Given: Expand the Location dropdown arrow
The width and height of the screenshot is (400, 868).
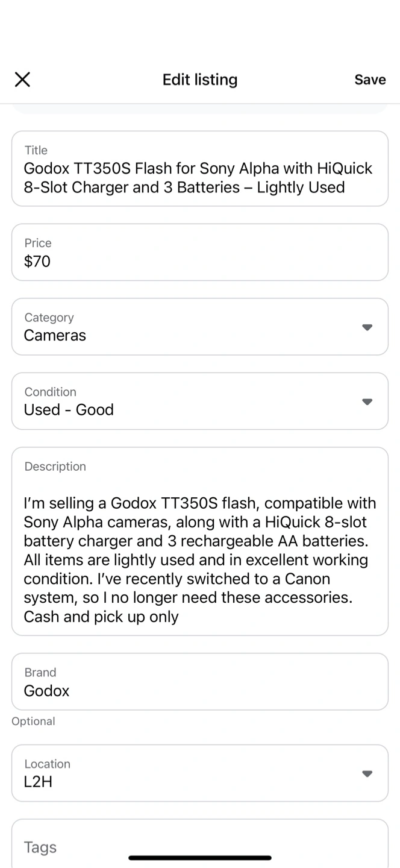Looking at the screenshot, I should tap(367, 774).
